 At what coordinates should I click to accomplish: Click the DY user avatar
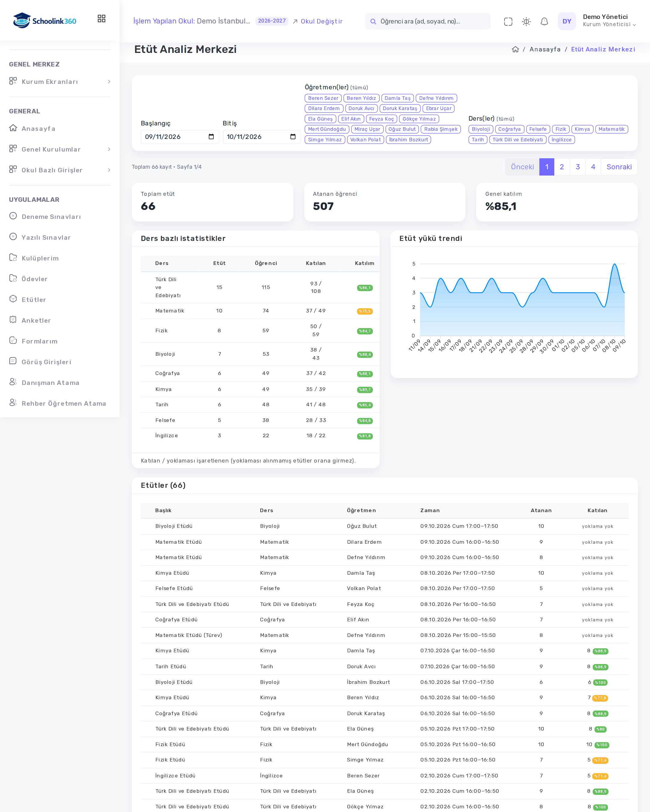pyautogui.click(x=567, y=21)
